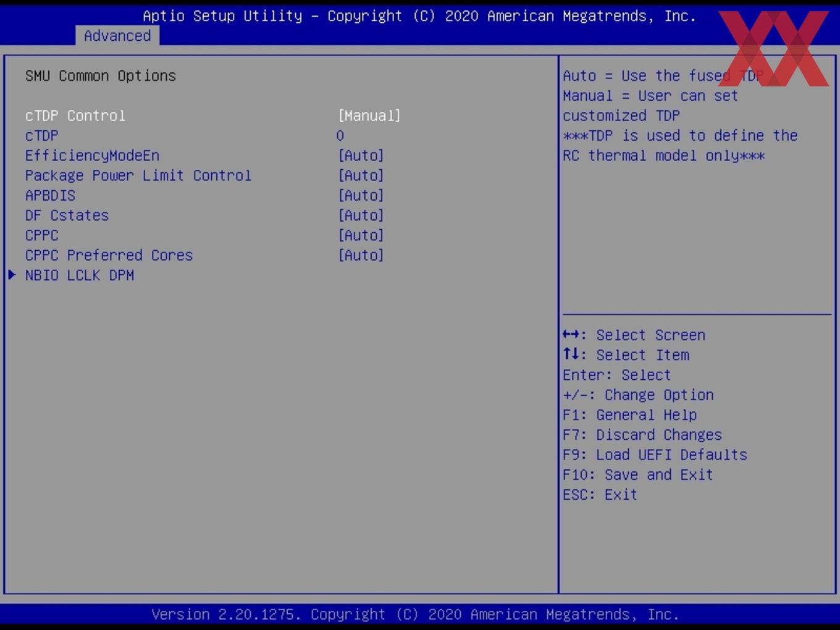Screen dimensions: 840x630
Task: Click the SMU Common Options heading
Action: pyautogui.click(x=101, y=75)
